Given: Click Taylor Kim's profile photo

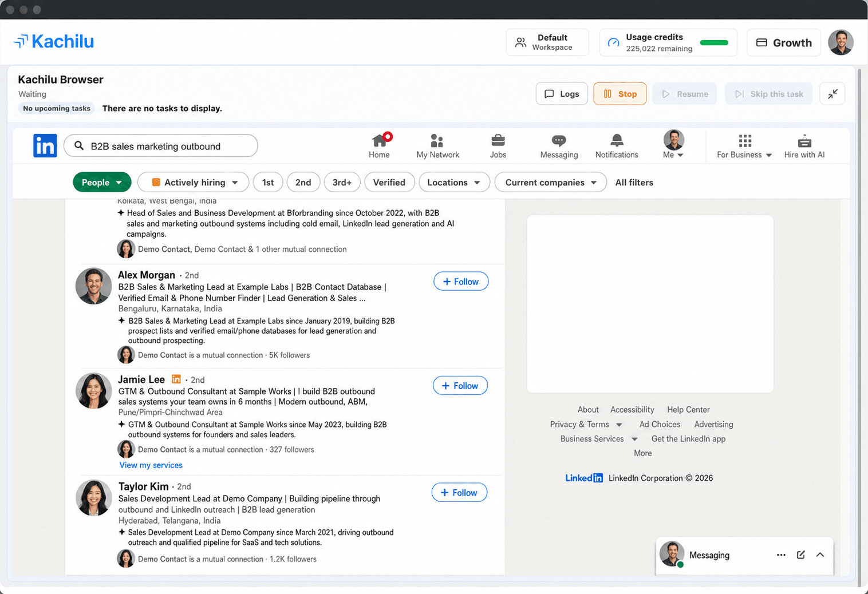Looking at the screenshot, I should click(x=93, y=498).
